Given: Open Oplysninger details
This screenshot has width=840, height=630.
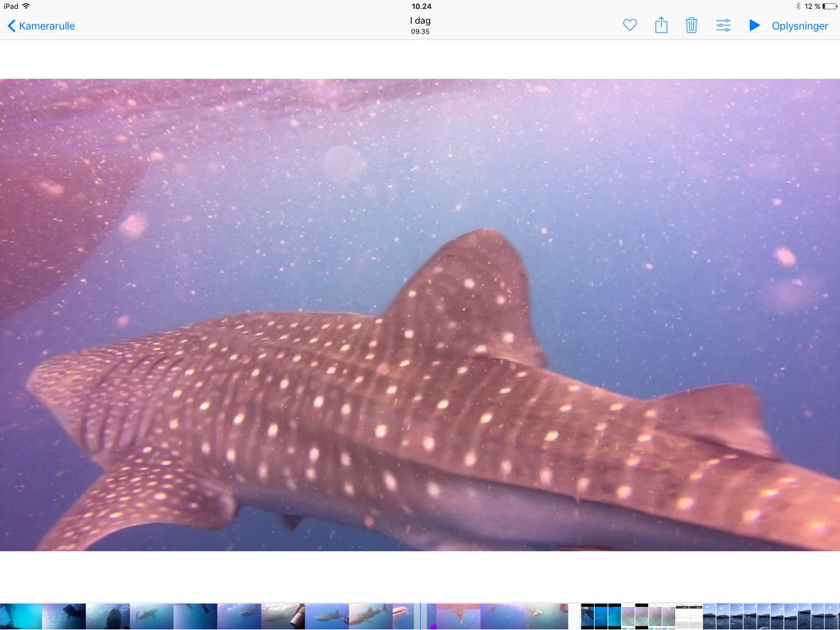Looking at the screenshot, I should pyautogui.click(x=800, y=25).
